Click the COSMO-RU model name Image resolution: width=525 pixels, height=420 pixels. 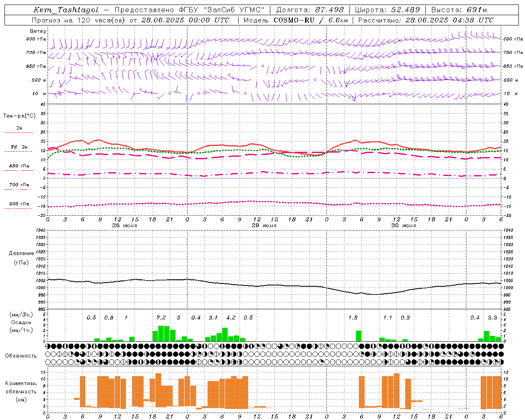coord(291,20)
